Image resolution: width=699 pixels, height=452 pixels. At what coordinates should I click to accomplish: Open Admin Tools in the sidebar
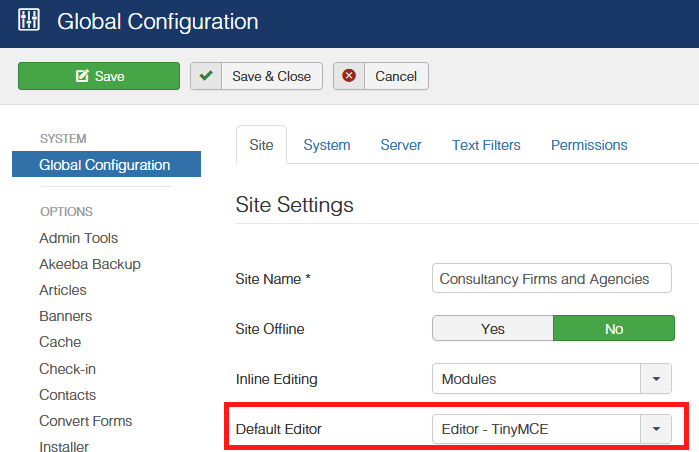coord(79,238)
